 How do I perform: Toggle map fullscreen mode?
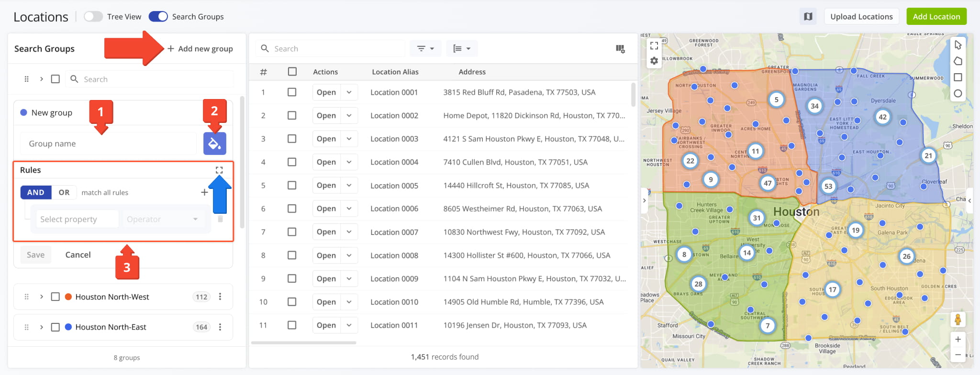pyautogui.click(x=654, y=45)
